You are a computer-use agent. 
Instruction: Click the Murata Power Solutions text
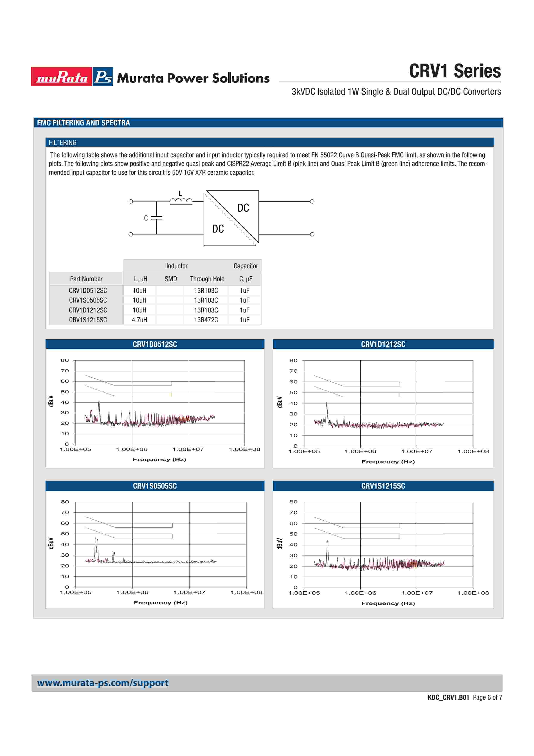(x=193, y=78)
